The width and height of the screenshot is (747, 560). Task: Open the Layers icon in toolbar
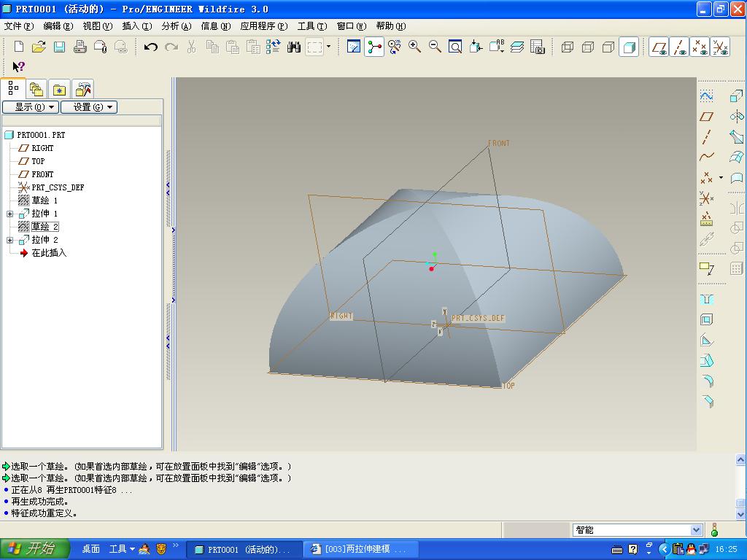(517, 47)
